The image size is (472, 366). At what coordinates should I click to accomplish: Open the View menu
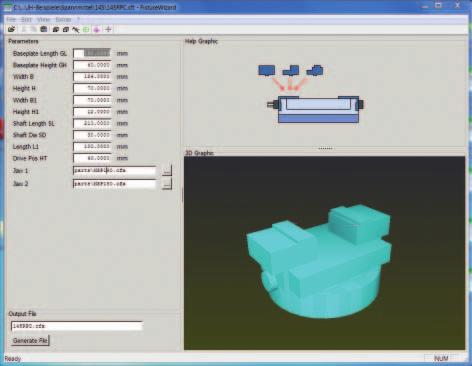(x=43, y=19)
